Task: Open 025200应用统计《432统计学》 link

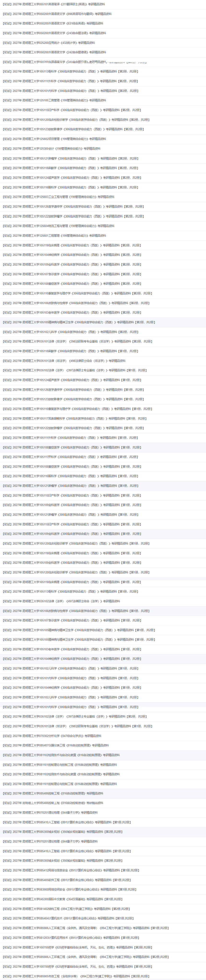Action: [49, 43]
